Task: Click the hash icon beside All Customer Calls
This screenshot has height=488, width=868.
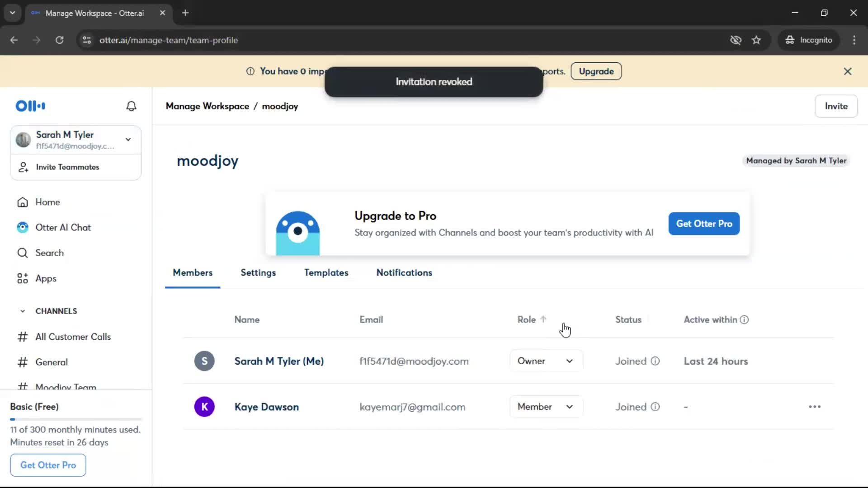Action: (x=23, y=337)
